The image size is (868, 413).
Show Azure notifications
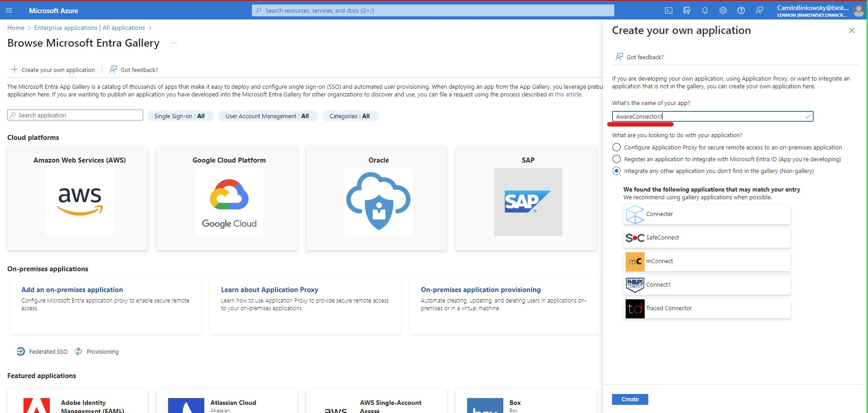click(x=705, y=10)
